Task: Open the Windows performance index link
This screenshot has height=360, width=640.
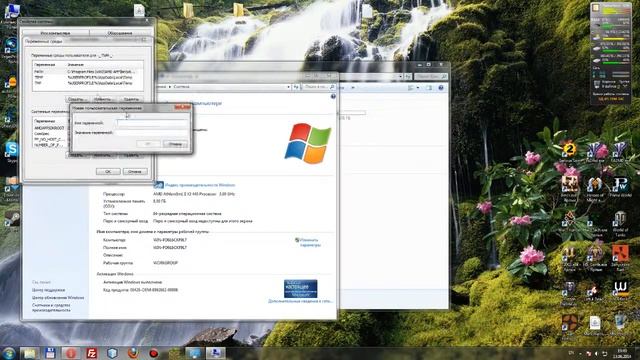Action: [200, 185]
